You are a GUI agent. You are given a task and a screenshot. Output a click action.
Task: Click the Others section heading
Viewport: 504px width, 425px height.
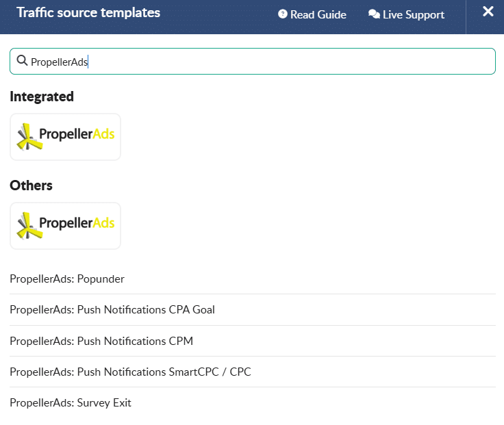coord(31,185)
